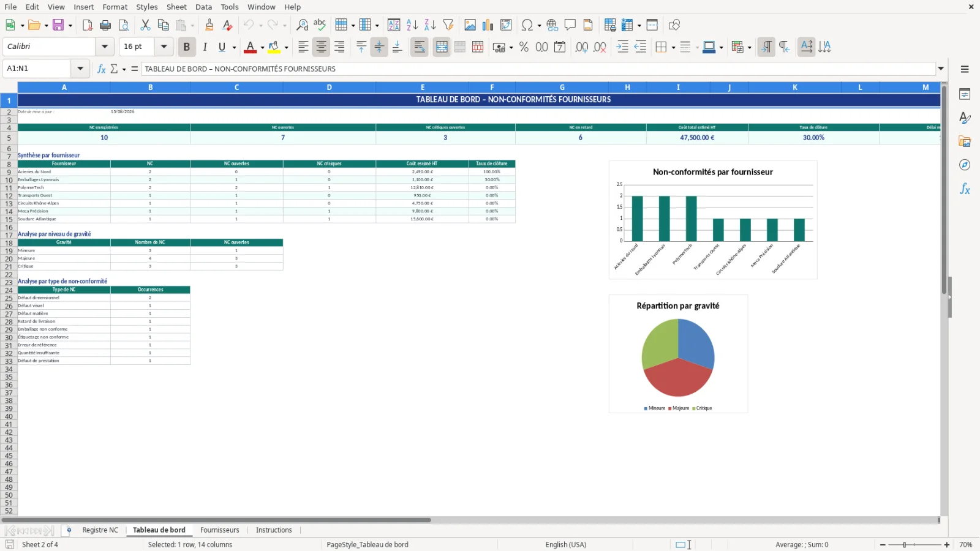This screenshot has width=980, height=551.
Task: Toggle wrap text
Action: (x=420, y=47)
